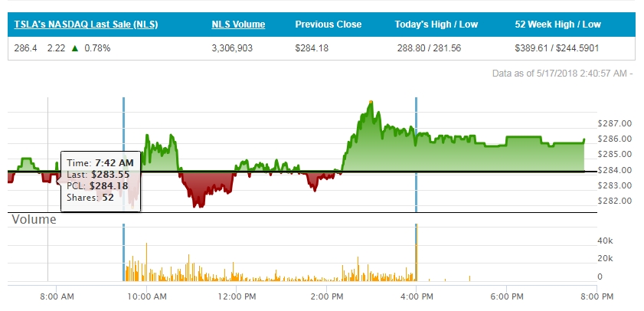Select the blue market-open marker on the price chart

pos(123,153)
